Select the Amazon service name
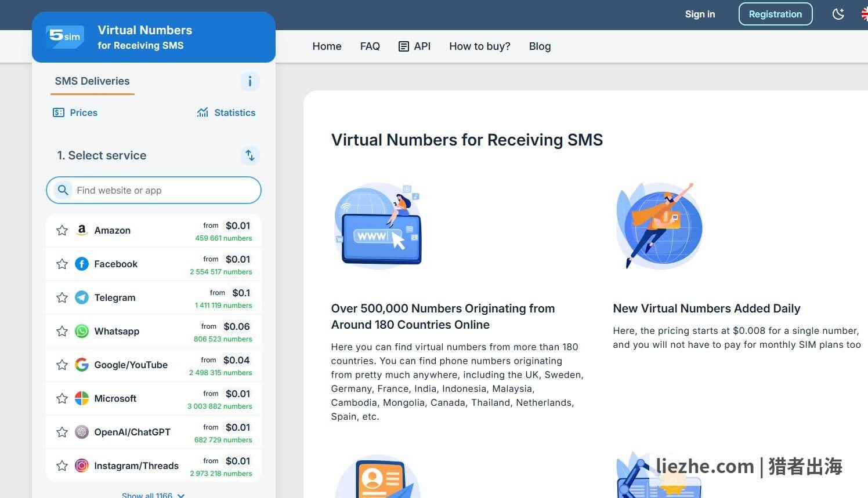 click(x=113, y=230)
